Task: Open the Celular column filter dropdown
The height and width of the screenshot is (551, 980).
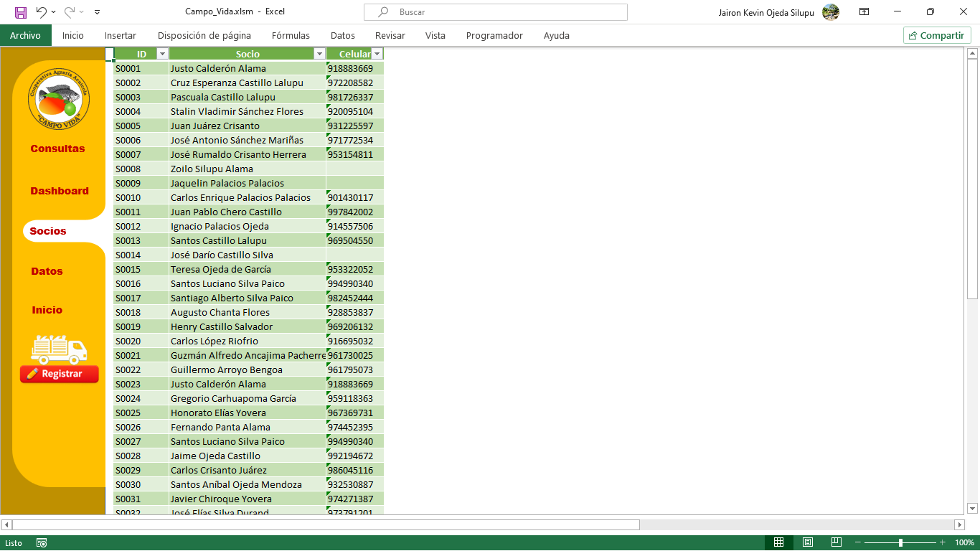Action: tap(377, 54)
